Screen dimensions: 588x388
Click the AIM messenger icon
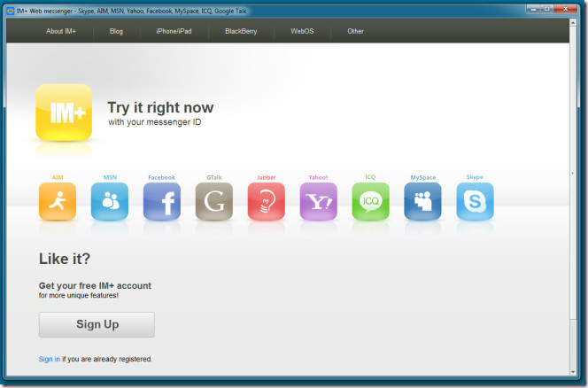pos(58,201)
